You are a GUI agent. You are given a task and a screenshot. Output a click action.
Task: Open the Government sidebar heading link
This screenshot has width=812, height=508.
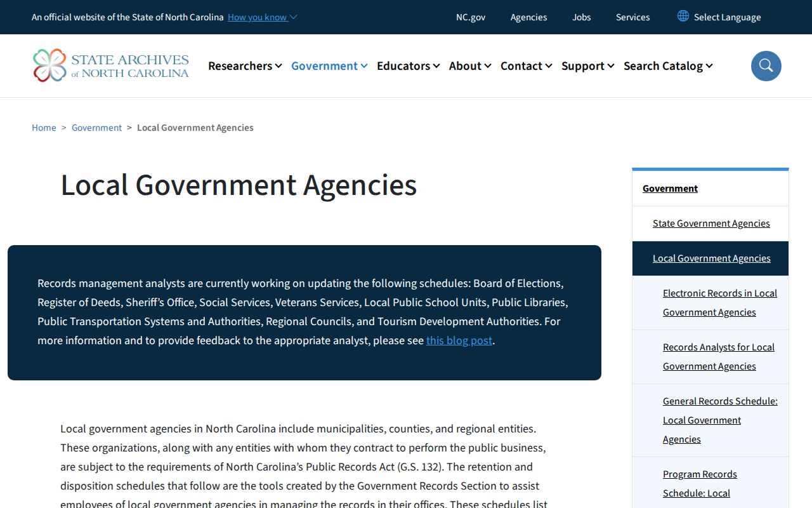670,189
